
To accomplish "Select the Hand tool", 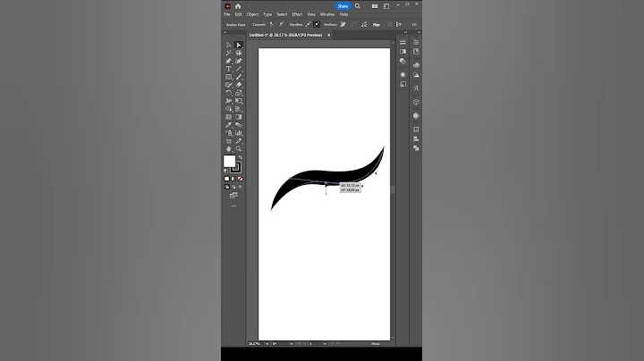I will pos(229,149).
